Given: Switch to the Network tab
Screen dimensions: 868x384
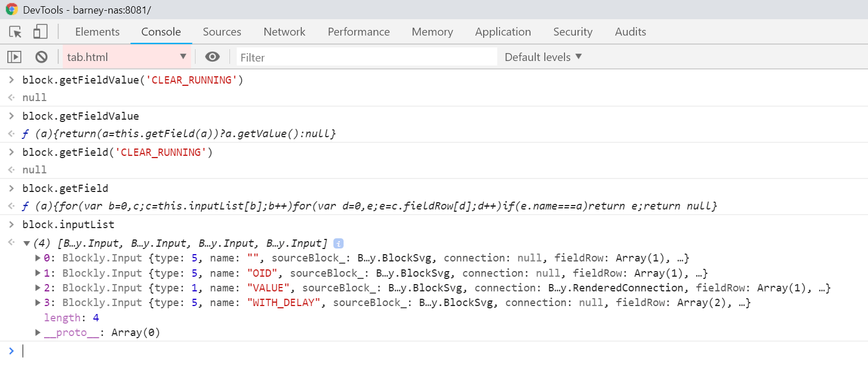Looking at the screenshot, I should coord(284,32).
